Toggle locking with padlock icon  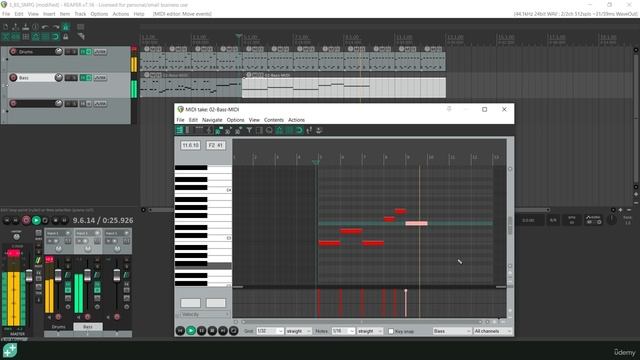click(66, 37)
